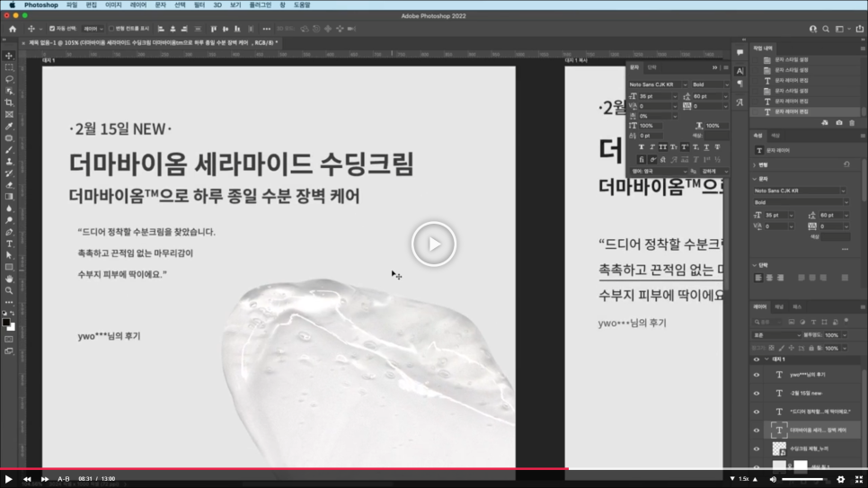Reset transform icon in Properties panel
The image size is (868, 488).
click(x=846, y=164)
